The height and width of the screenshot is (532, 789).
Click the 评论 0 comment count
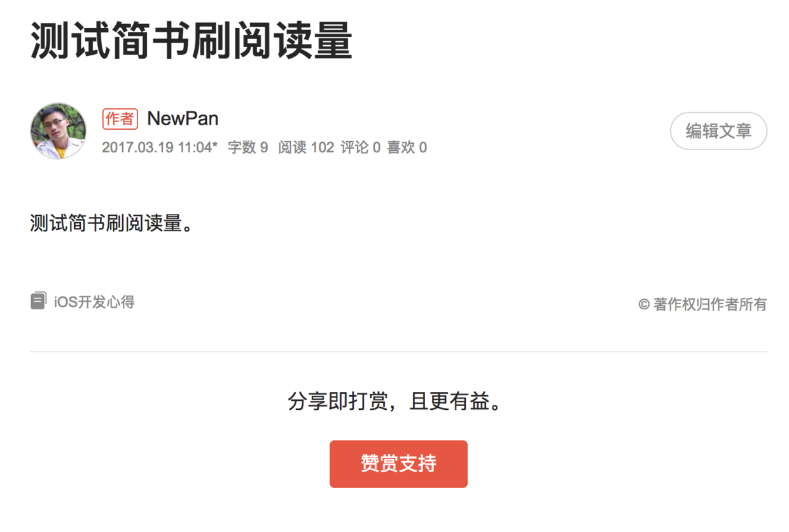pyautogui.click(x=360, y=148)
